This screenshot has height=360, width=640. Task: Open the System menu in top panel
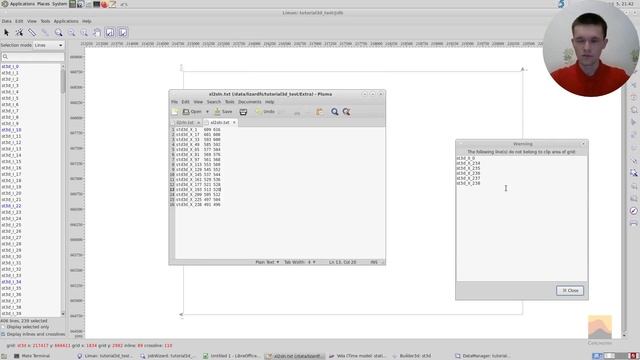pos(59,4)
